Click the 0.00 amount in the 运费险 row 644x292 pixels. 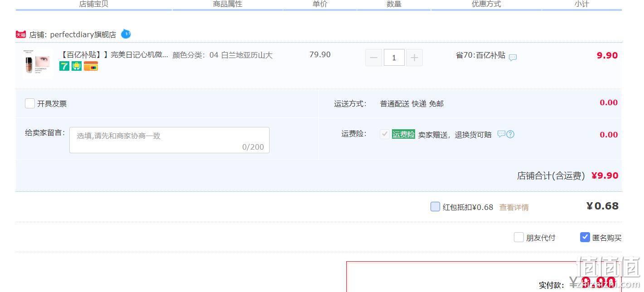pos(609,135)
